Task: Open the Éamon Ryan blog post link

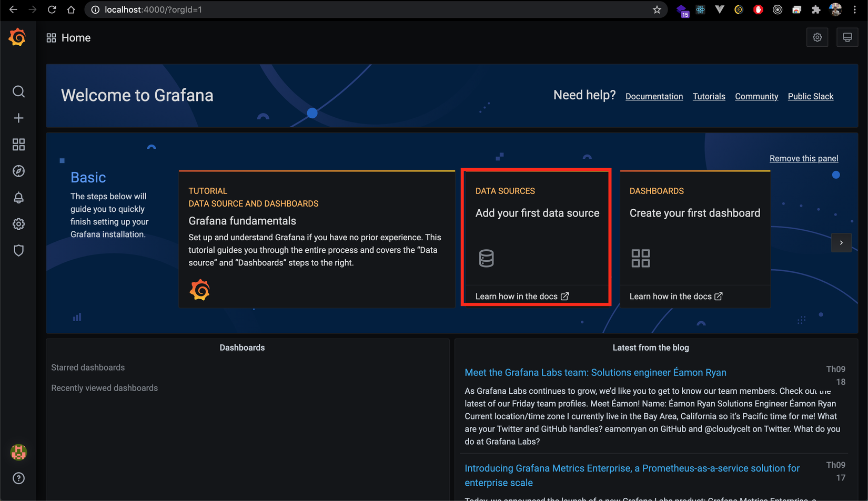Action: [595, 372]
